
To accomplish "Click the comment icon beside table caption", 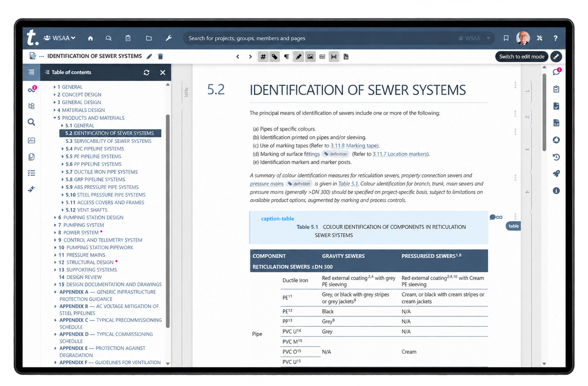I will 493,217.
